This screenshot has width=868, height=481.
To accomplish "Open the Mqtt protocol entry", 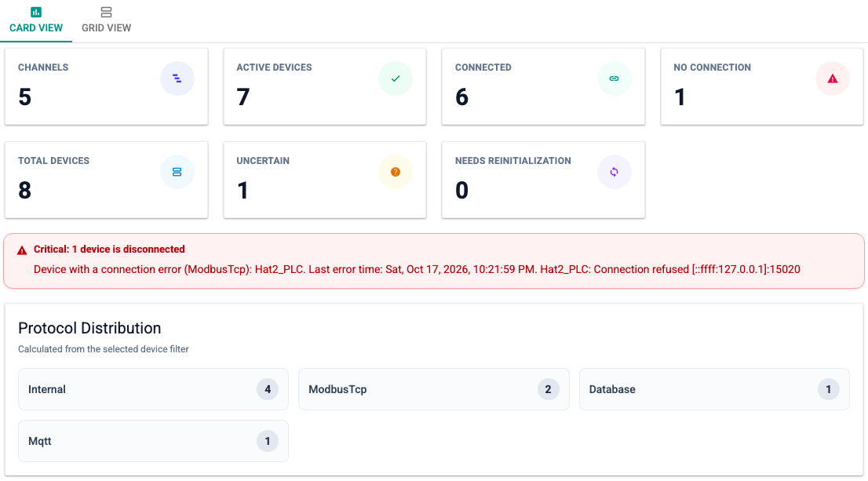I will (x=153, y=441).
